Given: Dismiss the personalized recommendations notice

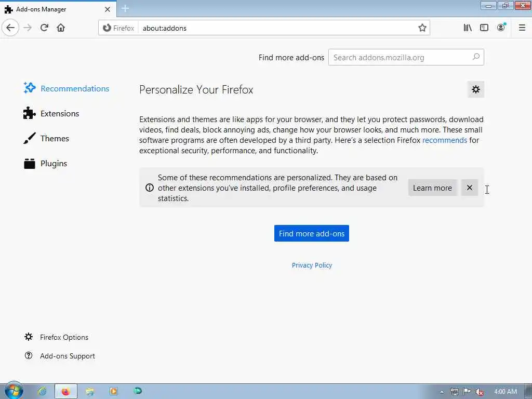Looking at the screenshot, I should (470, 188).
